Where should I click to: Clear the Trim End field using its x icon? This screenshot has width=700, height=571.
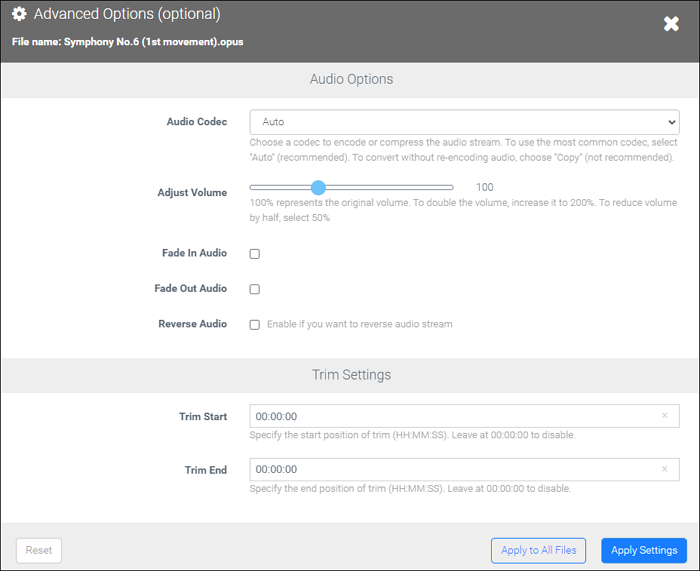click(665, 469)
